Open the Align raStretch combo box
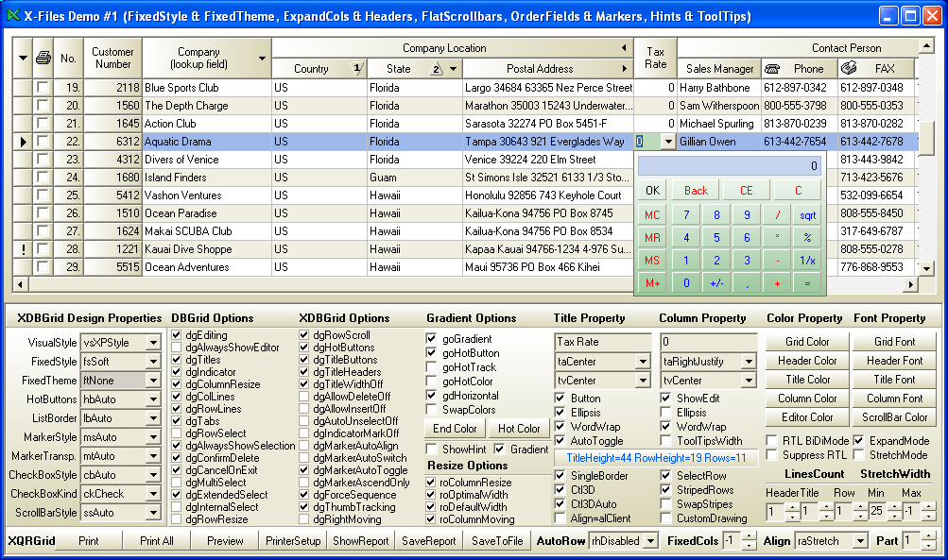The image size is (948, 560). [858, 541]
